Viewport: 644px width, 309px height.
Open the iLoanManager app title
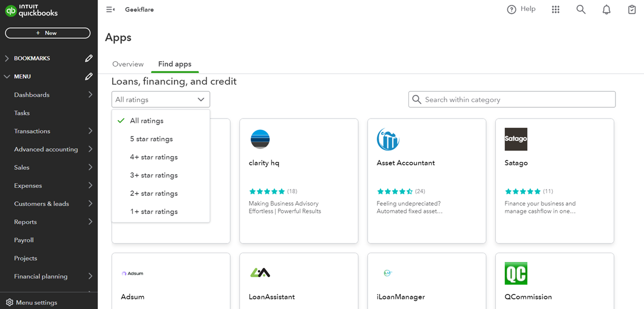point(401,297)
